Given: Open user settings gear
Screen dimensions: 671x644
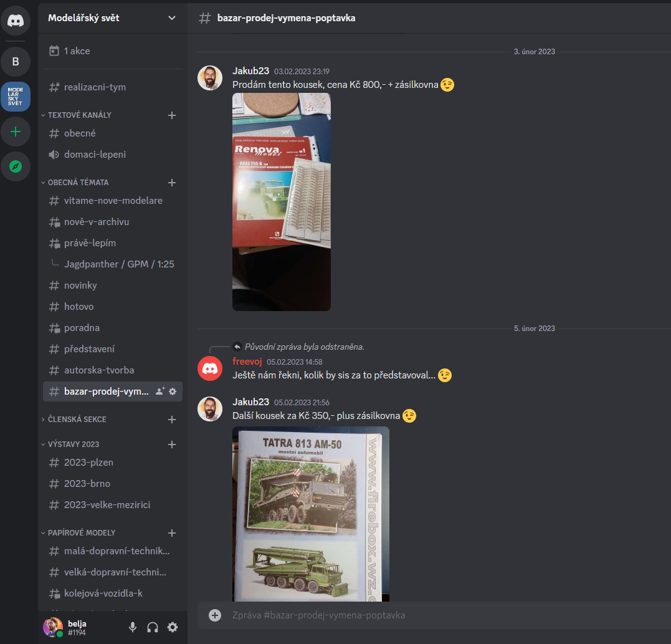Looking at the screenshot, I should tap(173, 627).
